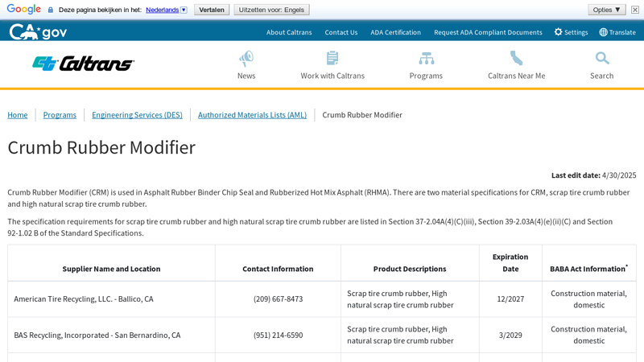
Task: Expand the Opties dropdown menu
Action: coord(606,10)
